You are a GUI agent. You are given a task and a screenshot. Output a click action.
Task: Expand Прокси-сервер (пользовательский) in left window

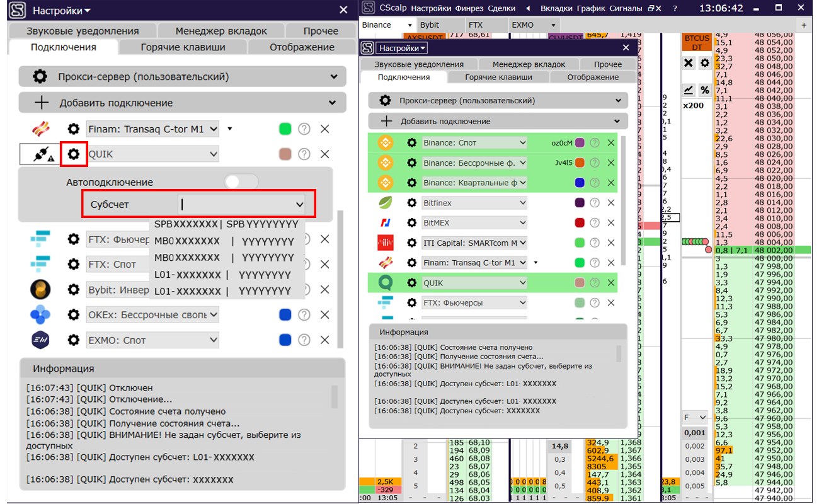click(x=183, y=77)
